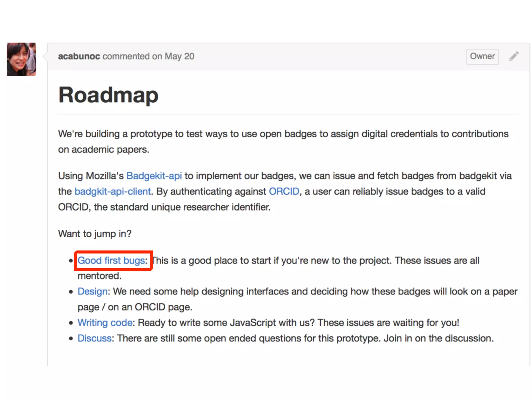The height and width of the screenshot is (399, 532).
Task: Click the pencil edit comment icon
Action: [x=514, y=56]
